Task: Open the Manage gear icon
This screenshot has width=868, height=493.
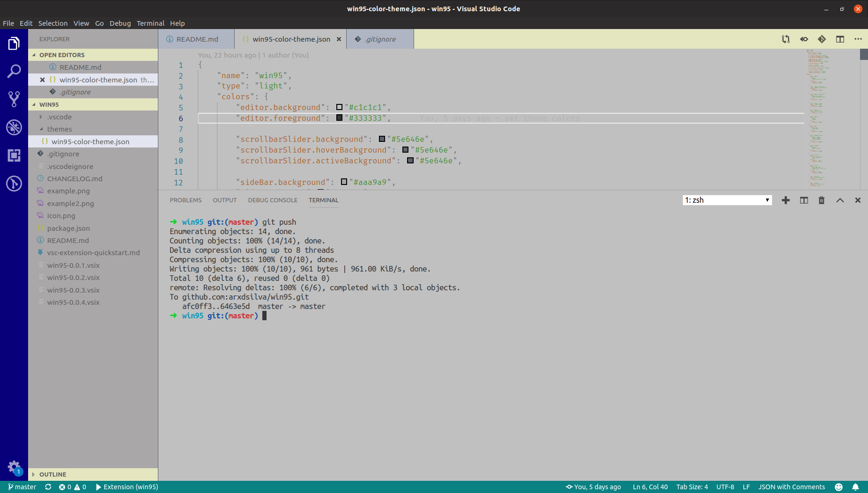Action: (14, 467)
